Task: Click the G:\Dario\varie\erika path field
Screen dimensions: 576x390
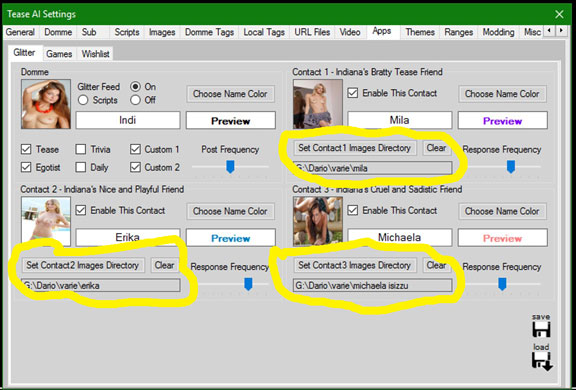Action: pyautogui.click(x=101, y=285)
